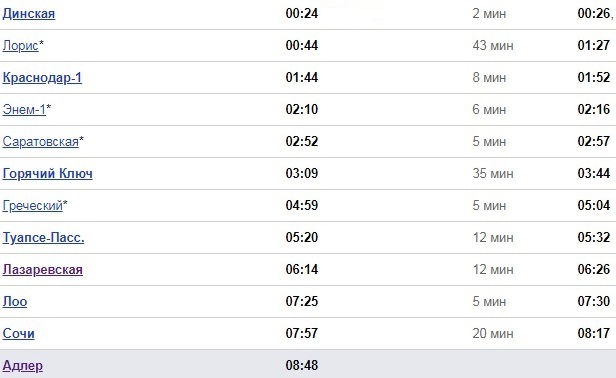
Task: Click the 20 мин stop duration
Action: pyautogui.click(x=493, y=334)
